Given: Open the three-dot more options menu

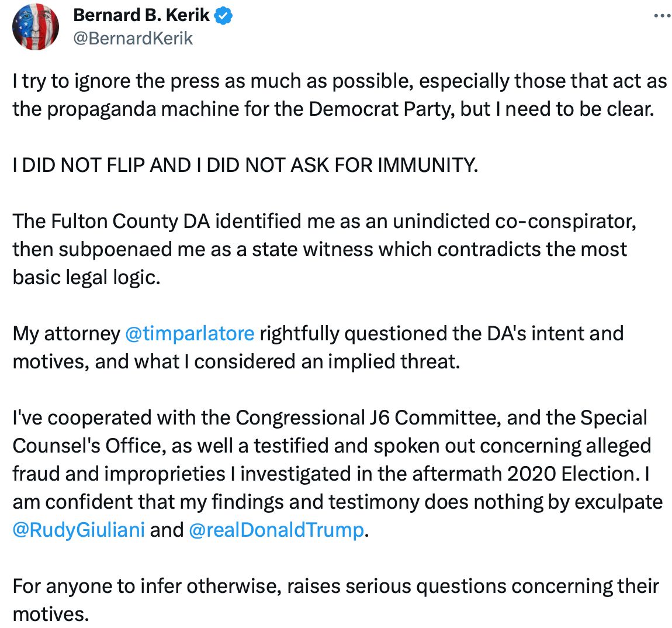Looking at the screenshot, I should coord(661,16).
